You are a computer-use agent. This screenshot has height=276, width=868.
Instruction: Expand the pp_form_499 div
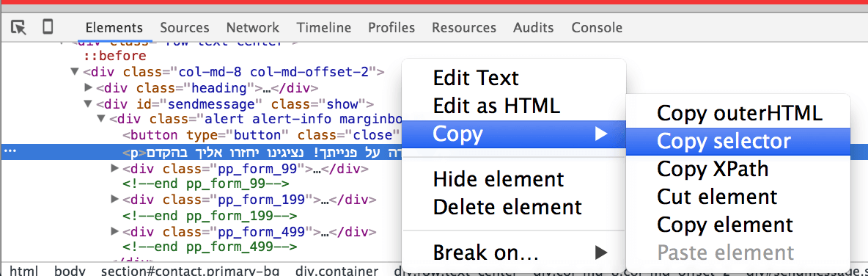click(x=115, y=230)
